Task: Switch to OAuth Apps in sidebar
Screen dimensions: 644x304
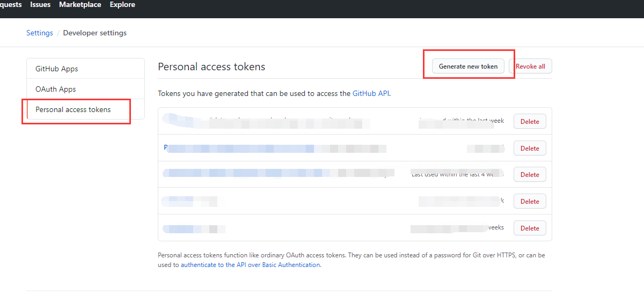Action: (56, 90)
